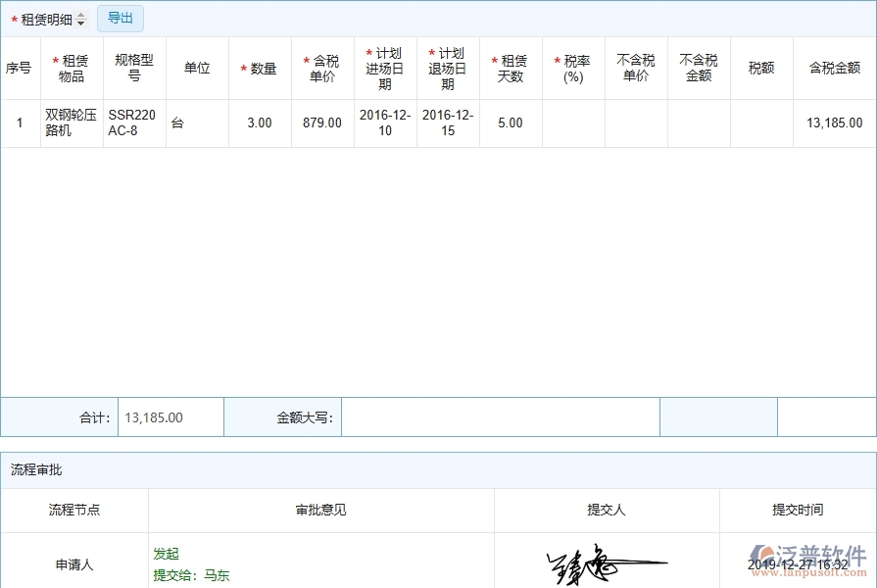
Task: Expand 租赁明细 using the down arrow
Action: 80,23
